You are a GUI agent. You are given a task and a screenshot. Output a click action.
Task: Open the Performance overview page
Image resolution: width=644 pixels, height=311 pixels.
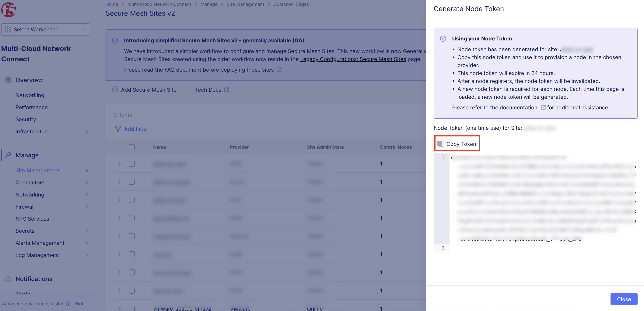point(31,107)
